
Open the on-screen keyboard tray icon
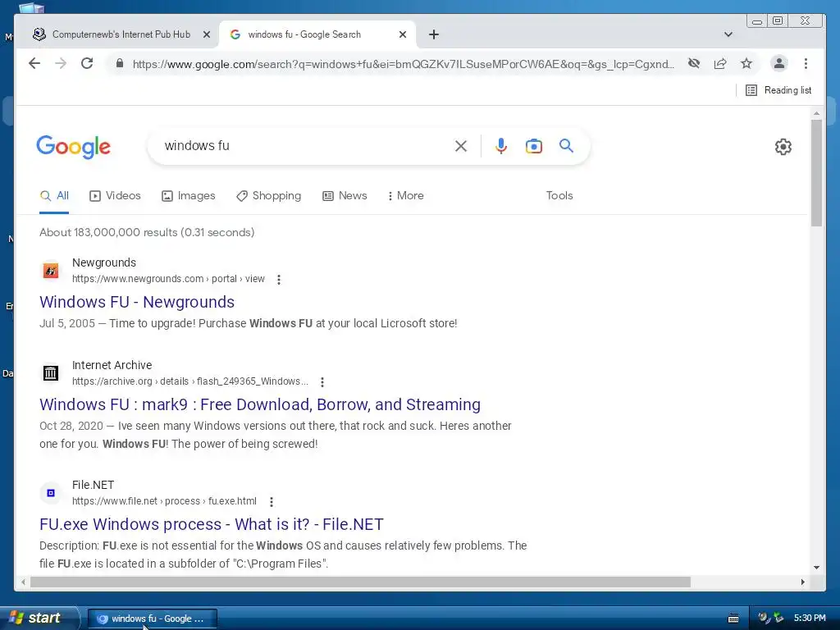[733, 619]
